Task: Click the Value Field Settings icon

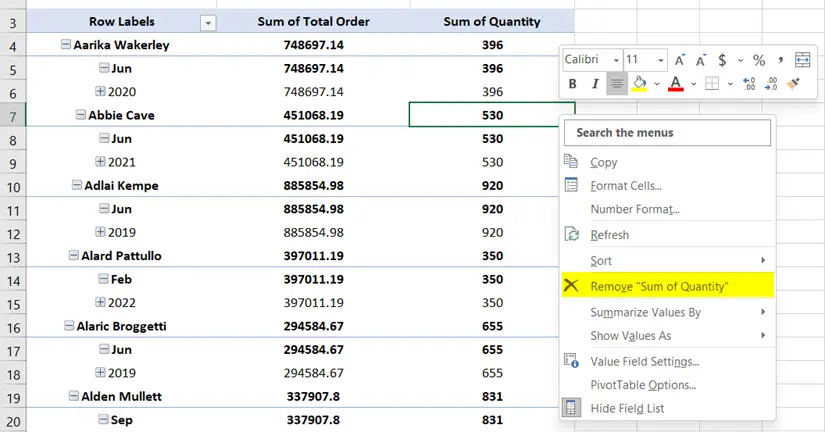Action: (571, 361)
